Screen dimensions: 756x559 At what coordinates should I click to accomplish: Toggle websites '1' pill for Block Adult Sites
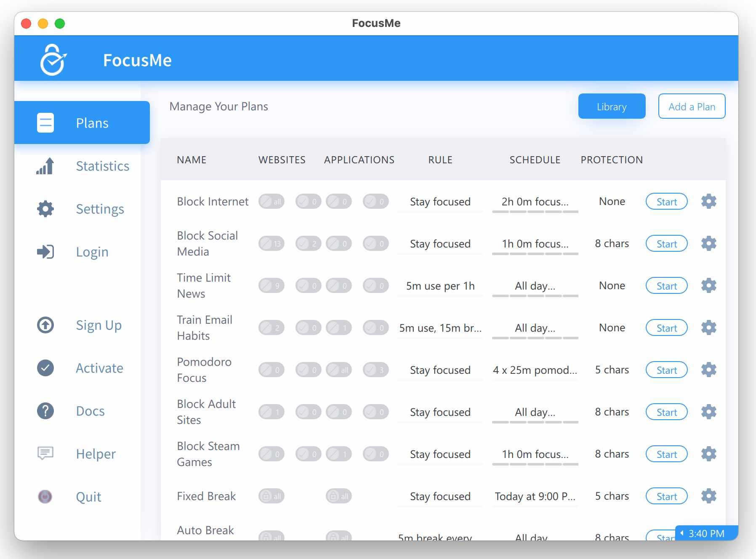[272, 412]
